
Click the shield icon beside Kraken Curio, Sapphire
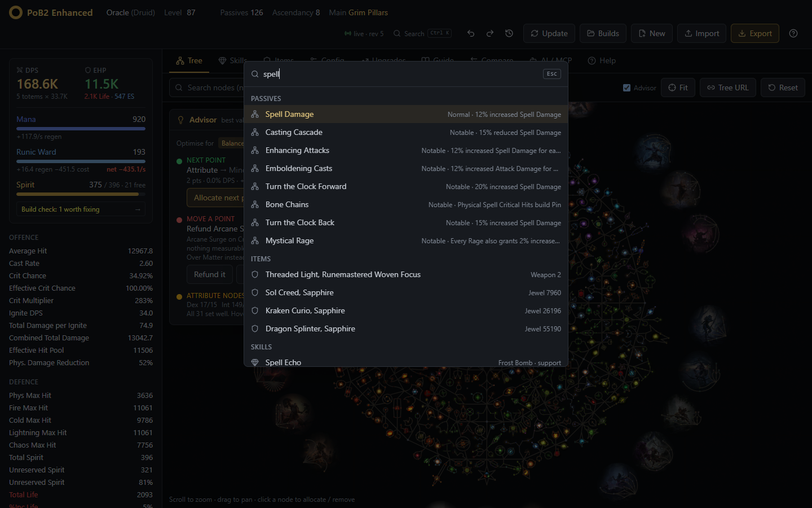255,310
